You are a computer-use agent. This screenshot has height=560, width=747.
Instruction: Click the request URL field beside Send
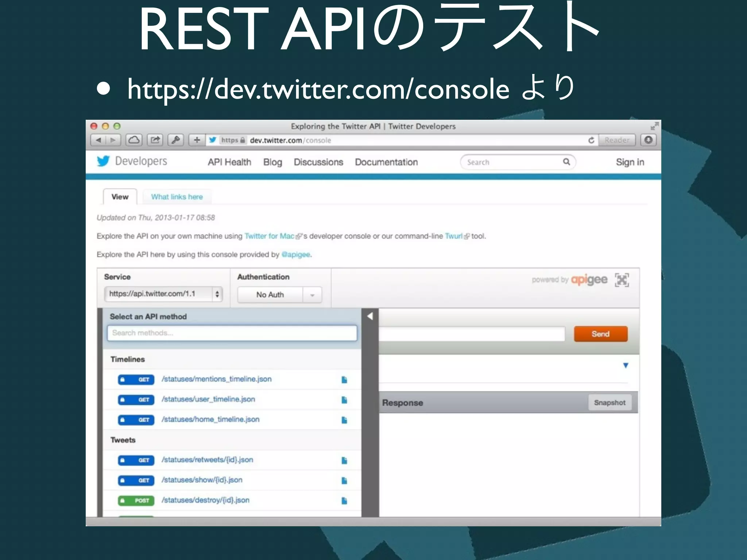472,334
